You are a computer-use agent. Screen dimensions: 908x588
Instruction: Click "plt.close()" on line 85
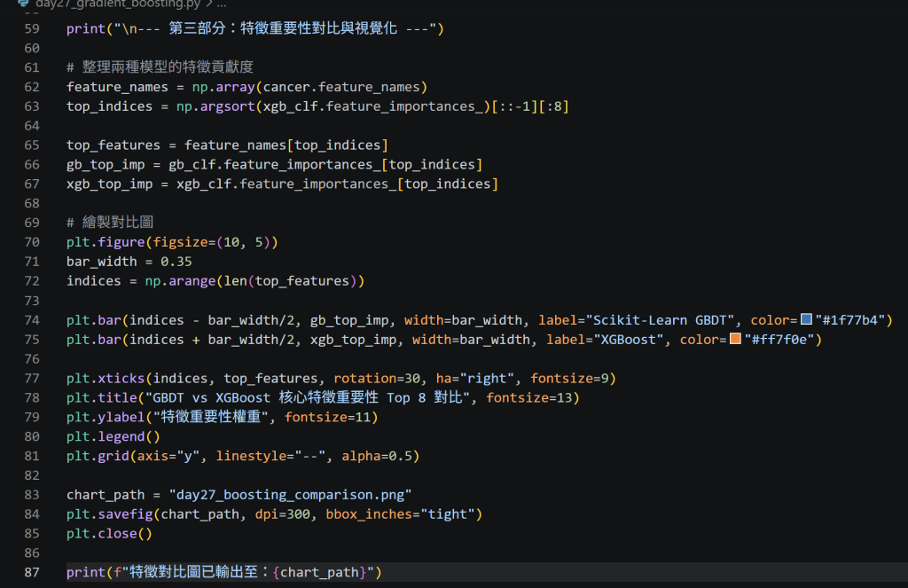(x=109, y=534)
